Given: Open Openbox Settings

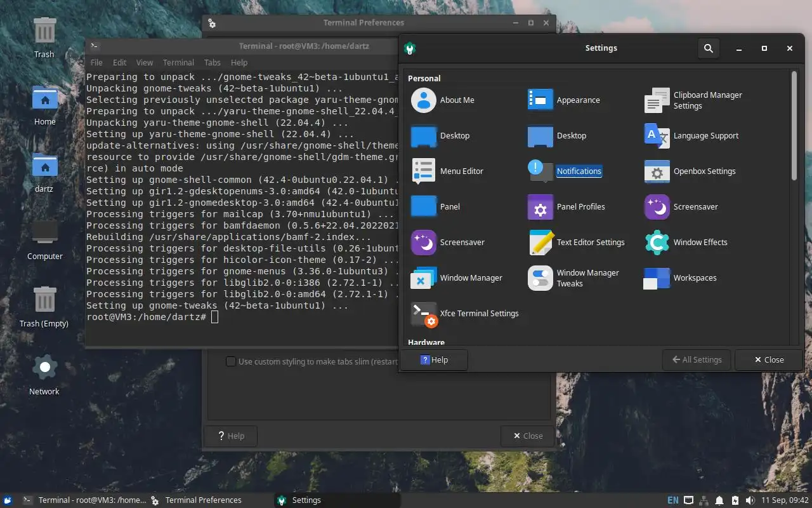Looking at the screenshot, I should click(x=690, y=171).
